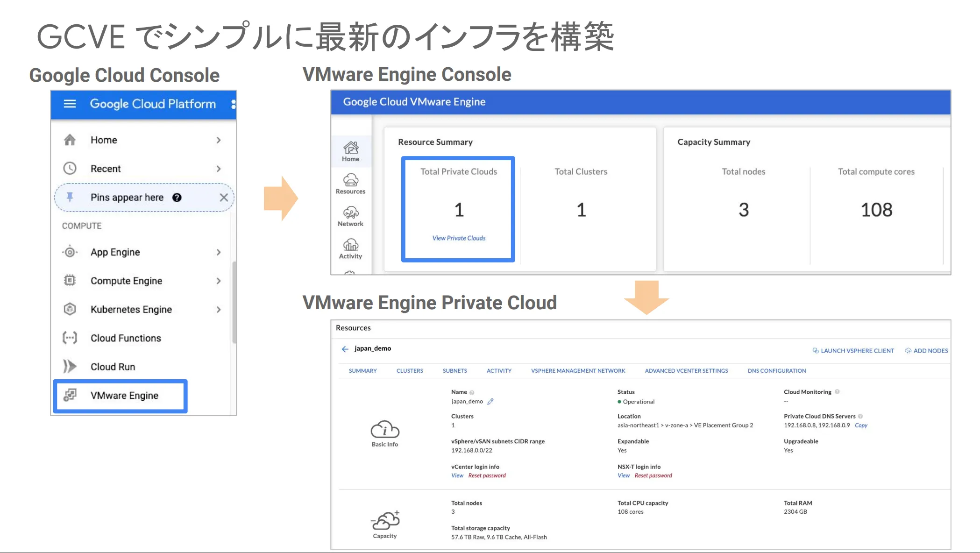Click the Cloud Console navigation scrollbar

[234, 302]
